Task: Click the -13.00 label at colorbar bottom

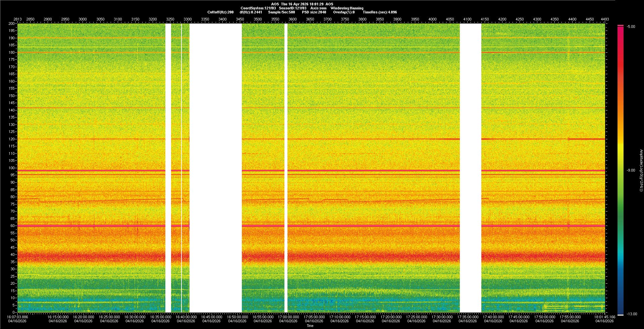Action: 632,314
